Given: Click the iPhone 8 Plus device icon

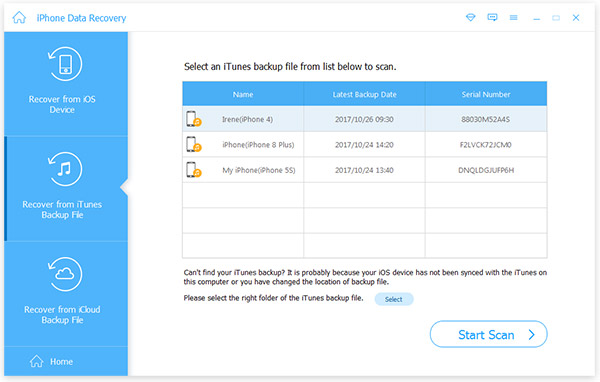Looking at the screenshot, I should point(194,145).
